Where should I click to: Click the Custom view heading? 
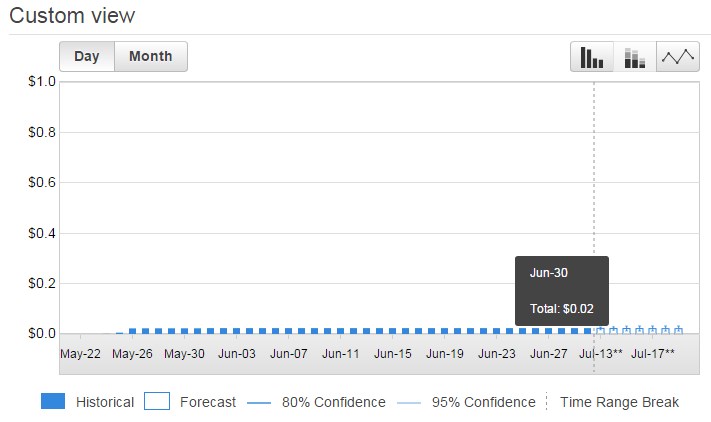[x=72, y=16]
